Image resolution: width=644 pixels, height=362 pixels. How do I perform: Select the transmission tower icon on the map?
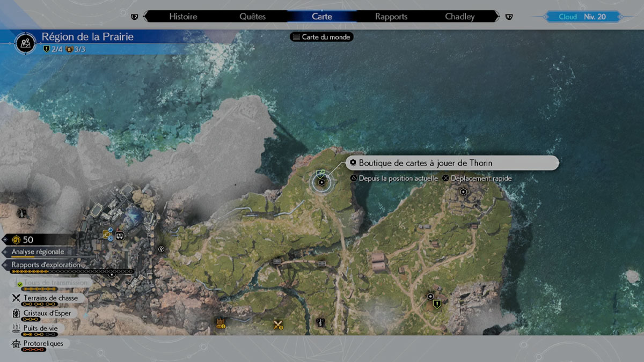point(320,323)
